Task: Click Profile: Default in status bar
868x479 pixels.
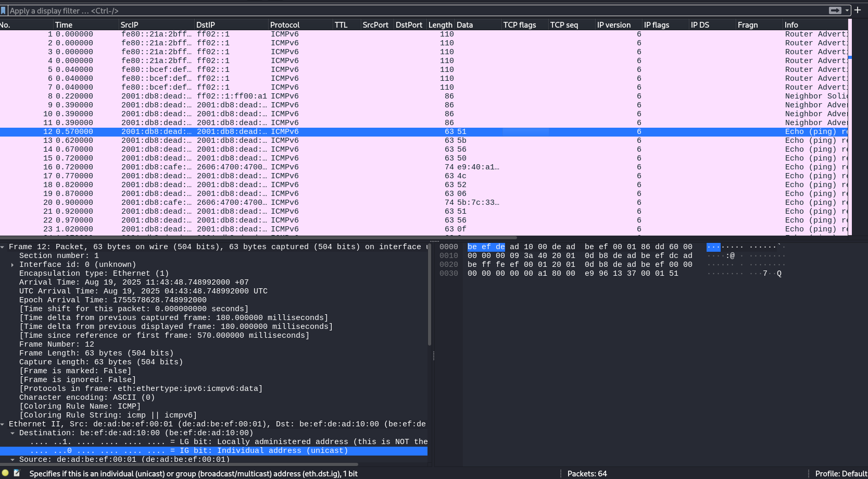Action: [841, 474]
